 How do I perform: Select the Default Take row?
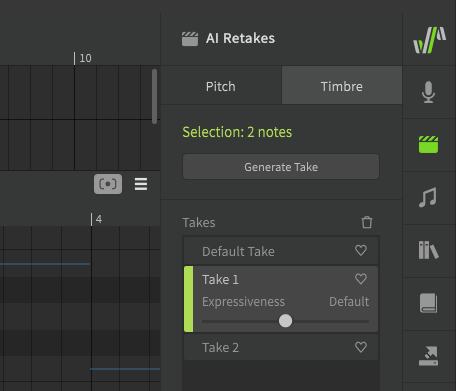pos(281,251)
